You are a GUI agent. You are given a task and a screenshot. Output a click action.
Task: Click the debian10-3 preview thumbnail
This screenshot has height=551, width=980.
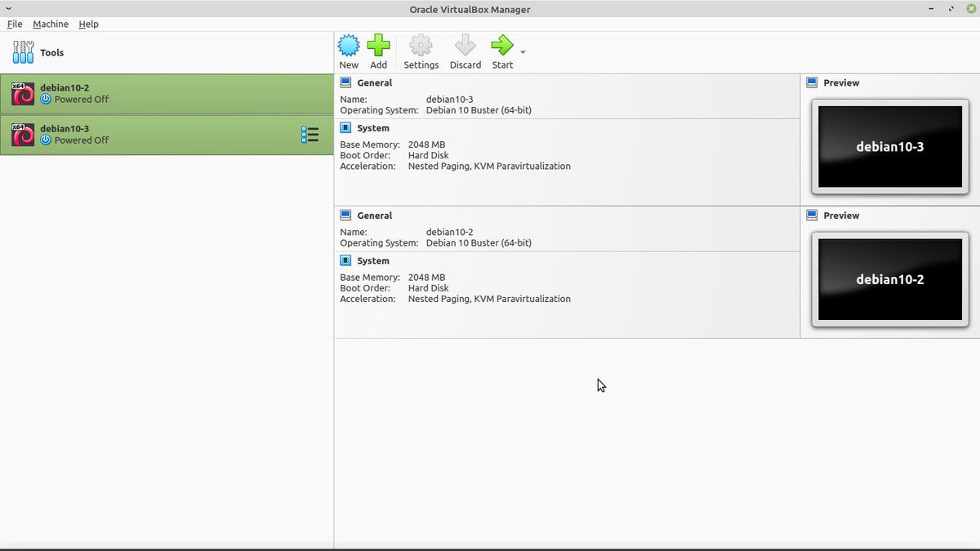[890, 147]
